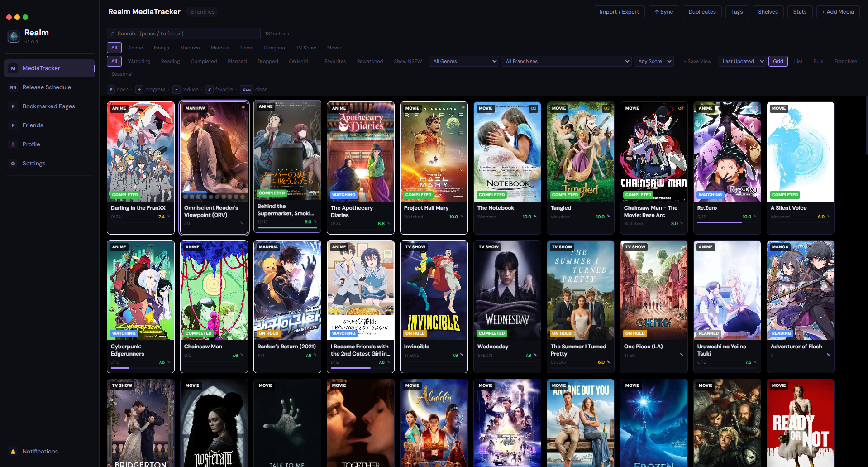
Task: Switch to List view mode
Action: pyautogui.click(x=798, y=61)
